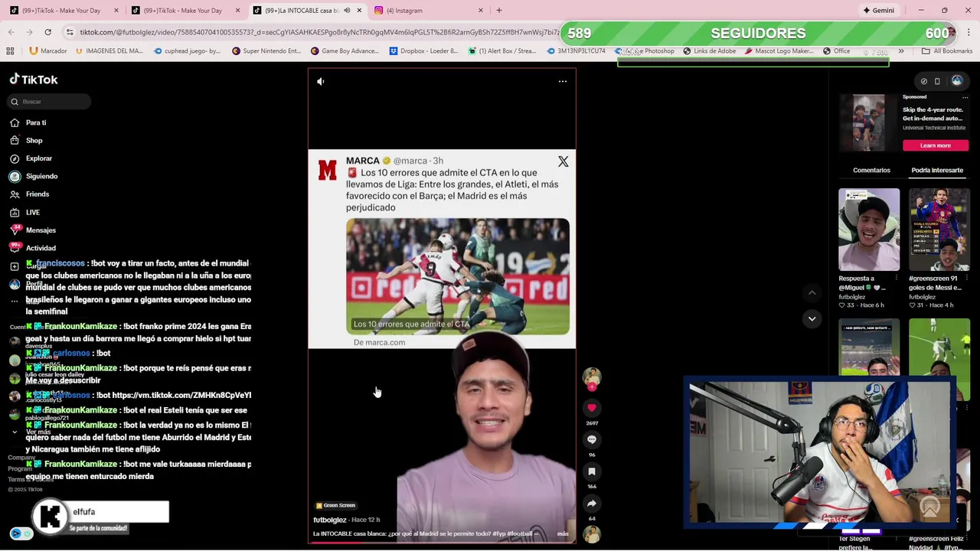Go to next video with down arrow
This screenshot has height=551, width=980.
(x=812, y=318)
